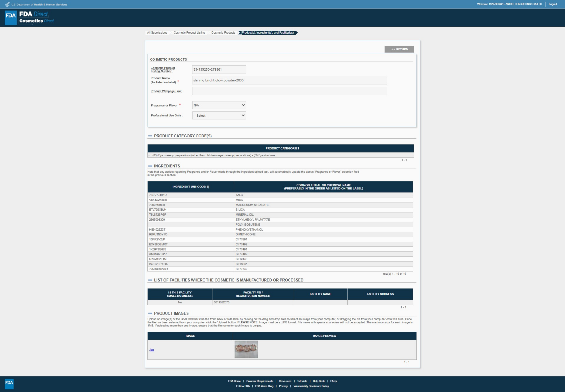Click the HHS eagle icon at top left
Screen dimensions: 565x392
coord(7,4)
